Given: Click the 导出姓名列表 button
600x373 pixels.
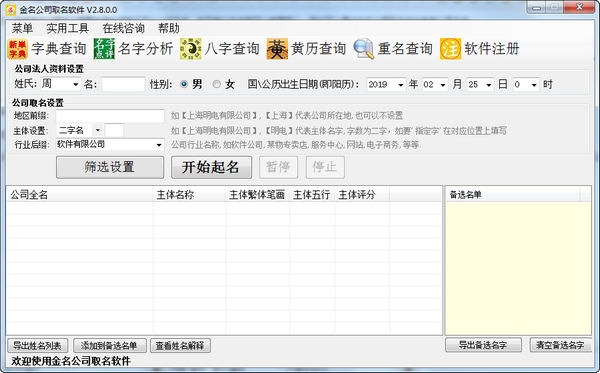Looking at the screenshot, I should tap(38, 345).
